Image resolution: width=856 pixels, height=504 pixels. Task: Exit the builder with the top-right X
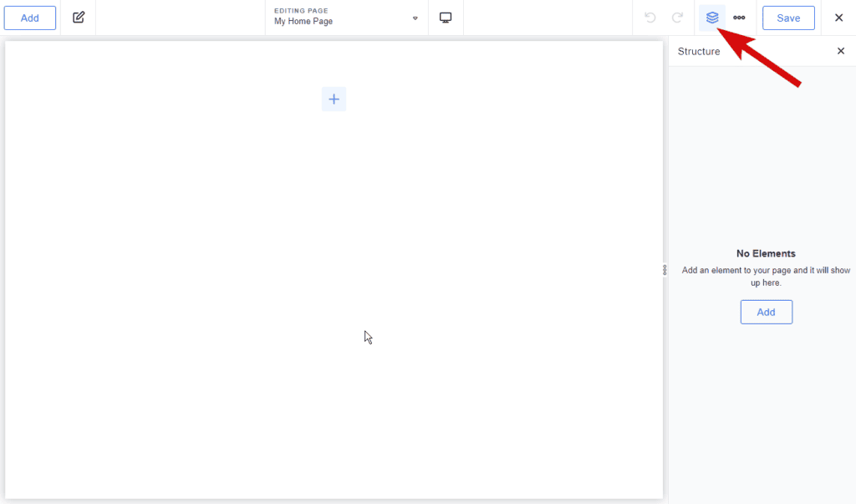[838, 18]
